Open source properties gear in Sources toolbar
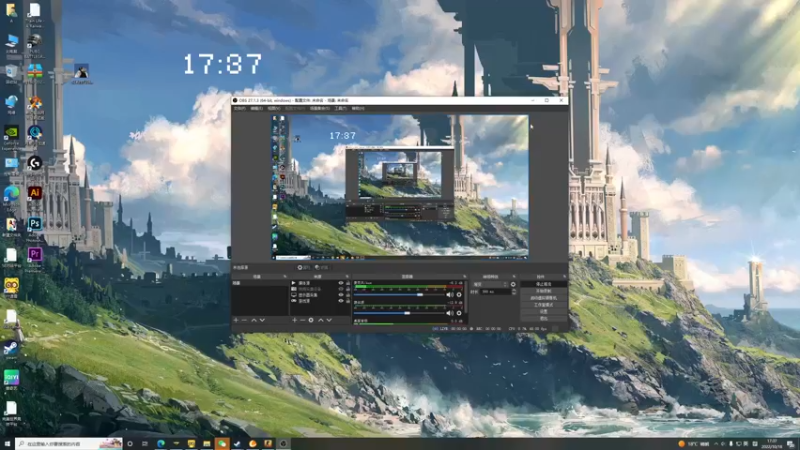The width and height of the screenshot is (800, 450). pos(311,320)
